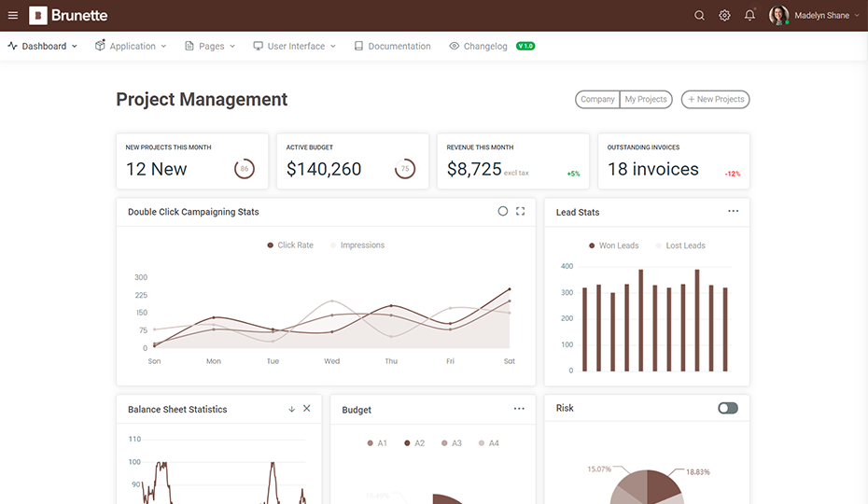Toggle the Impressions legend series
868x504 pixels.
pos(357,245)
